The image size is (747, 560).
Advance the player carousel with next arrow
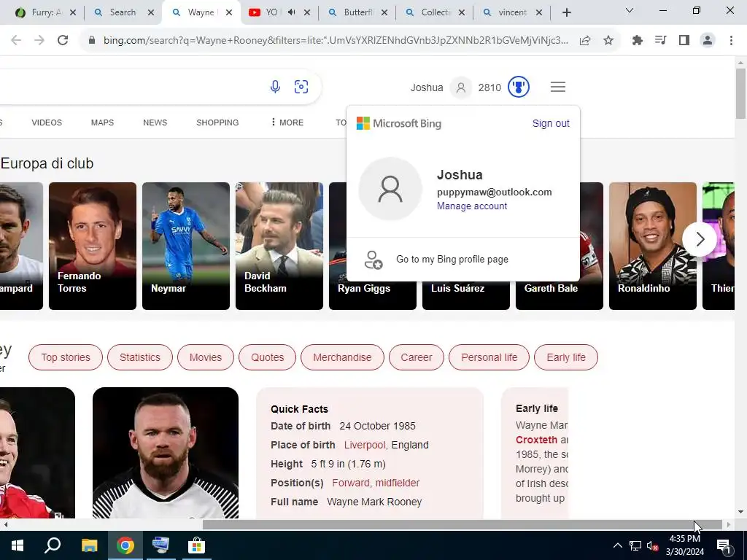click(700, 239)
